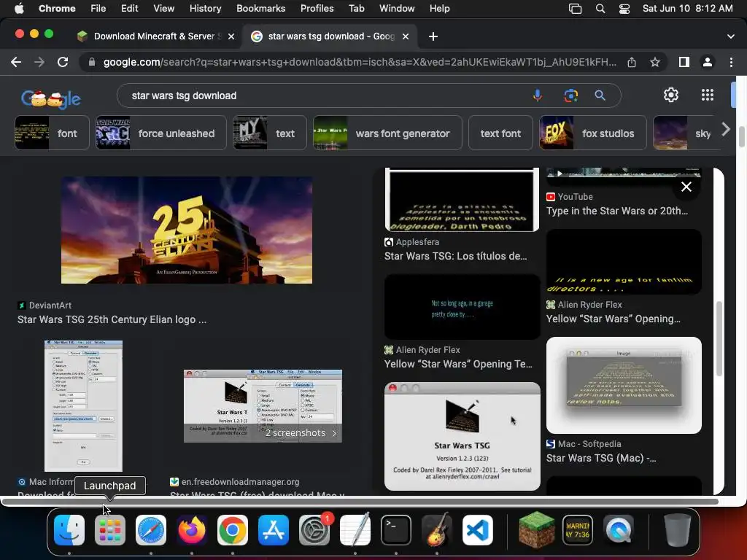The height and width of the screenshot is (560, 747).
Task: Start voice search with microphone icon
Action: pyautogui.click(x=538, y=96)
